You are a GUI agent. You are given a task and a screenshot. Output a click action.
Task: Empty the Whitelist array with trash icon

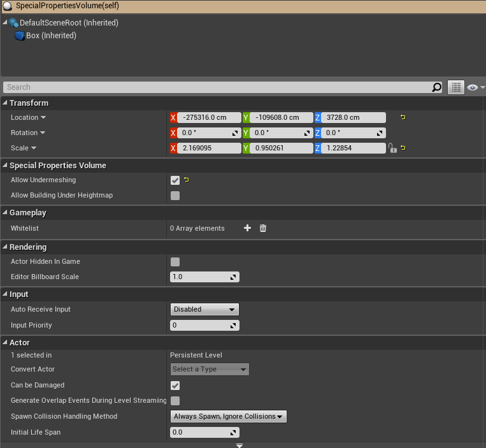[x=262, y=228]
